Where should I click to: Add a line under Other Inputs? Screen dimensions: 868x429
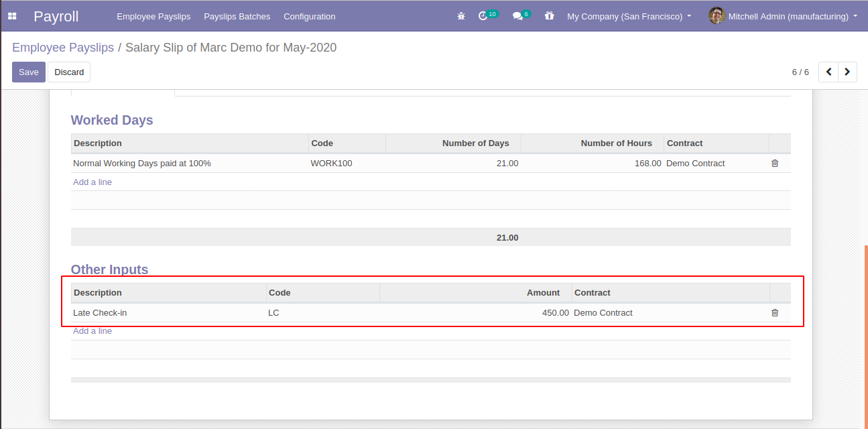coord(92,330)
